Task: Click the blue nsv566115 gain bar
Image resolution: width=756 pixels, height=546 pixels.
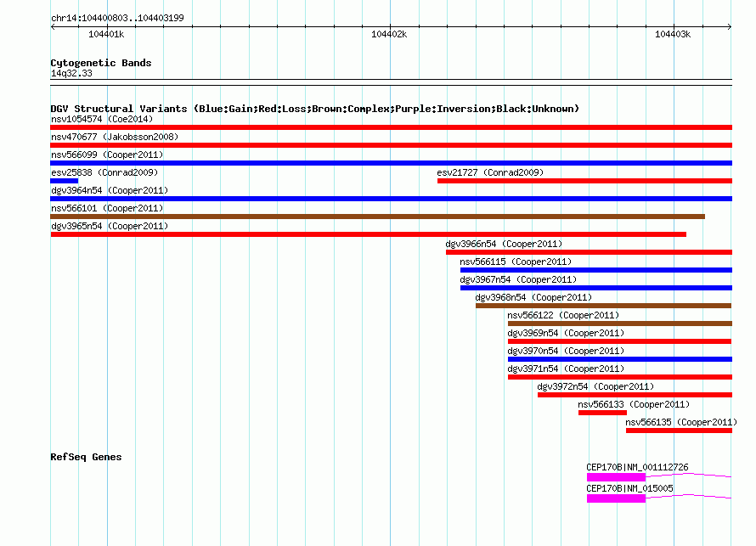Action: point(596,270)
